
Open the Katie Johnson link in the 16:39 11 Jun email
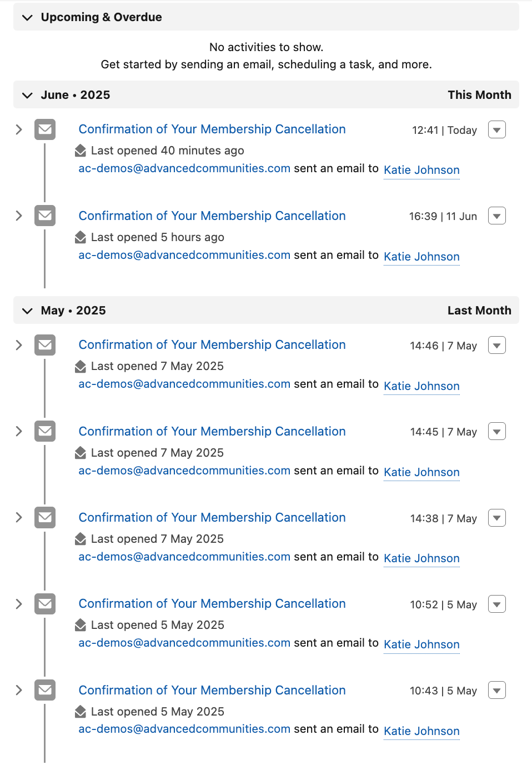click(422, 257)
